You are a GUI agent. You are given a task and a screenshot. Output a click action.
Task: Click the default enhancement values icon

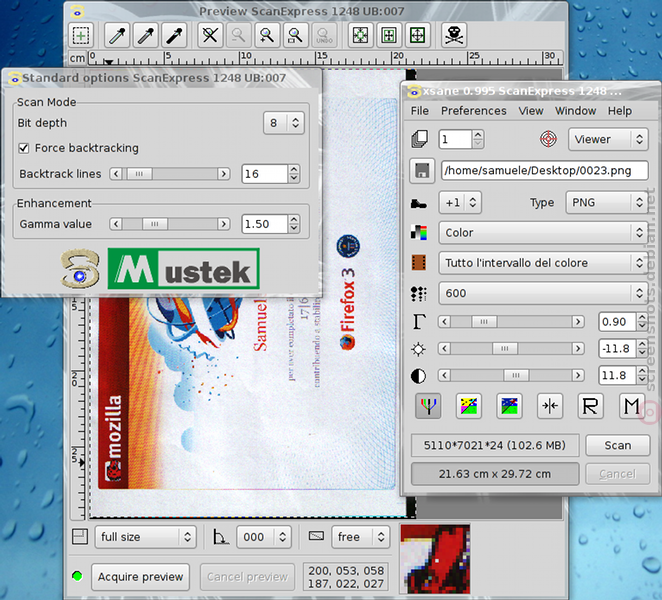pyautogui.click(x=509, y=406)
